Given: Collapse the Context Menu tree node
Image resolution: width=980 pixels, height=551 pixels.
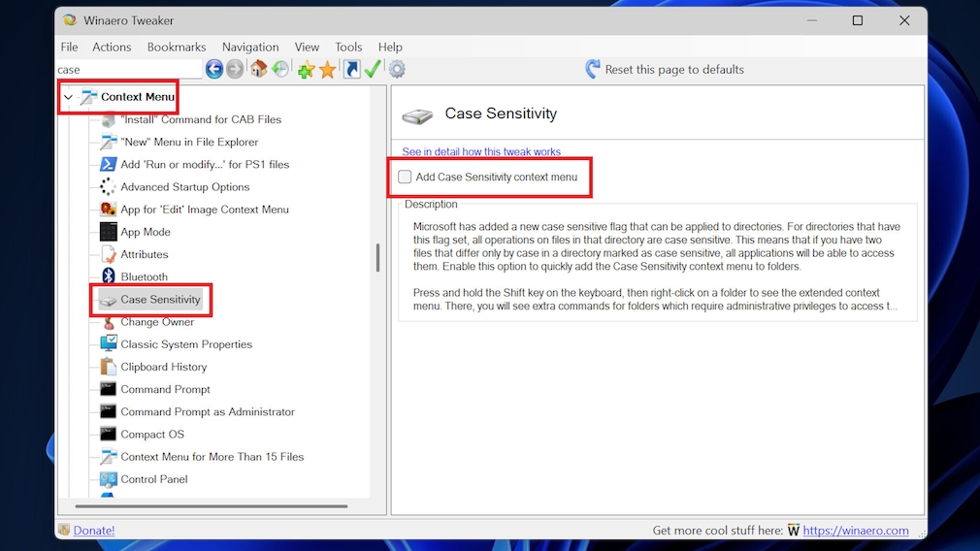Looking at the screenshot, I should 68,97.
